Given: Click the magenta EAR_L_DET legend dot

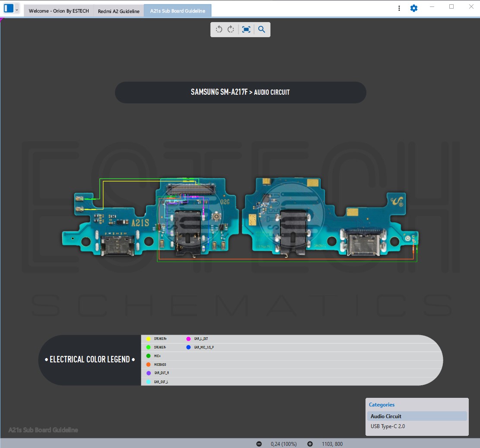Looking at the screenshot, I should coord(188,339).
